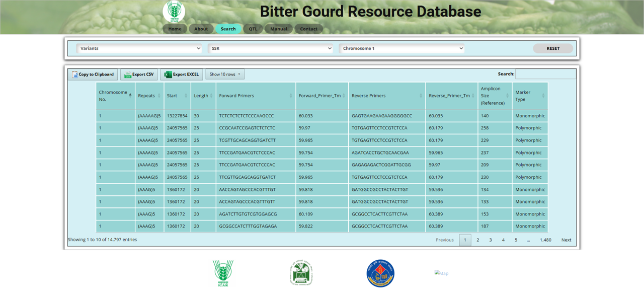Open the SSR type dropdown
The width and height of the screenshot is (644, 302).
coord(270,48)
